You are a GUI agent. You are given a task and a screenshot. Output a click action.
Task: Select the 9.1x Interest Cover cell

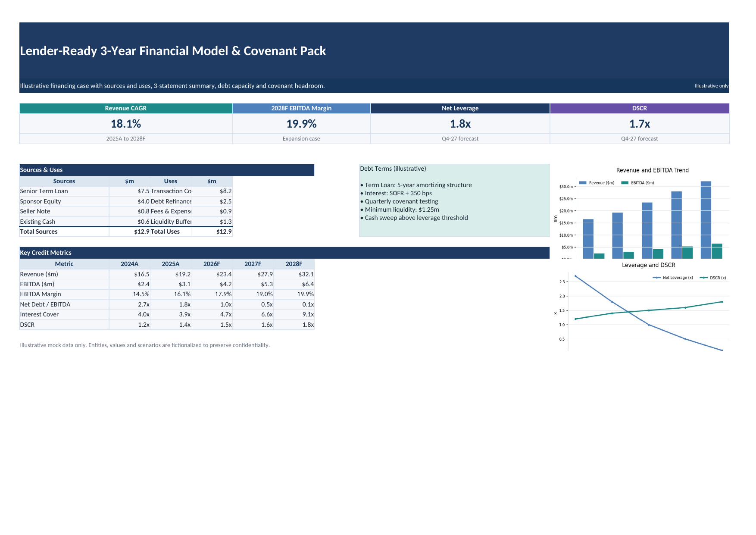(294, 314)
